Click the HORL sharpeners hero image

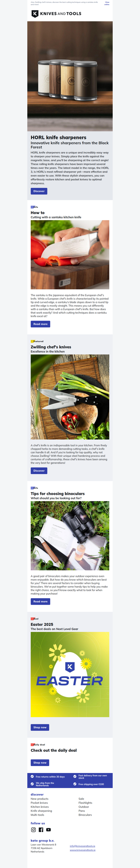coord(70,76)
